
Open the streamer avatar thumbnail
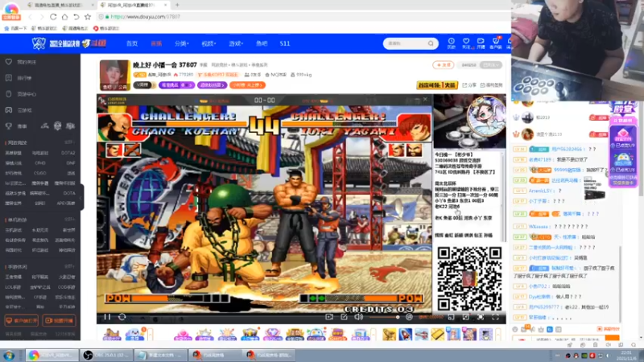114,75
